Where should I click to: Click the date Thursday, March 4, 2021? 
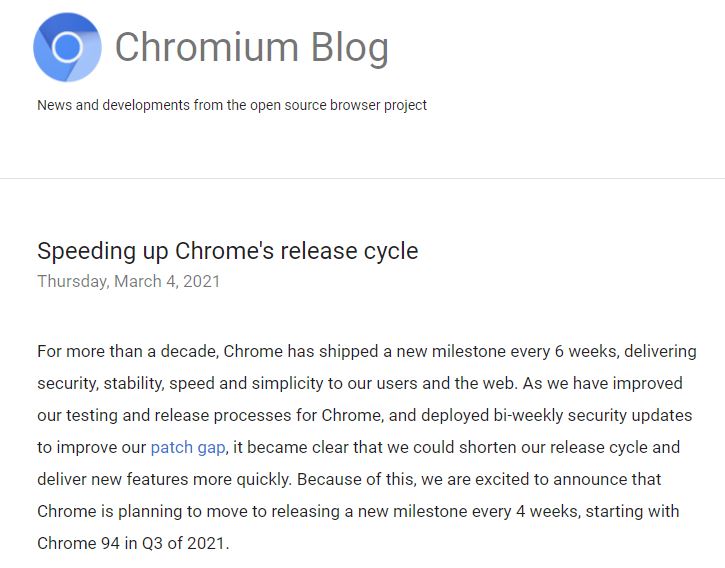[x=128, y=281]
